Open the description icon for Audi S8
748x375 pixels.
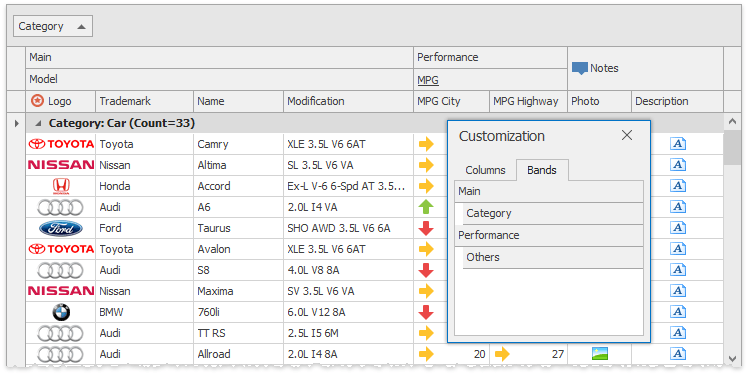coord(678,270)
